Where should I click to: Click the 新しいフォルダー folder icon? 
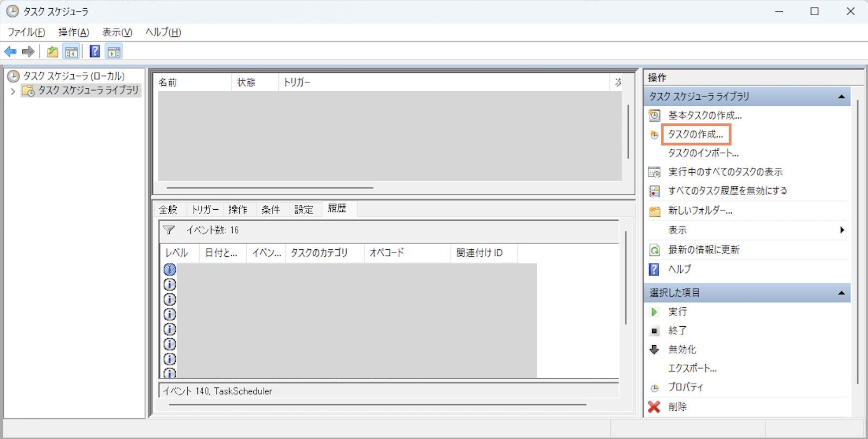[655, 211]
